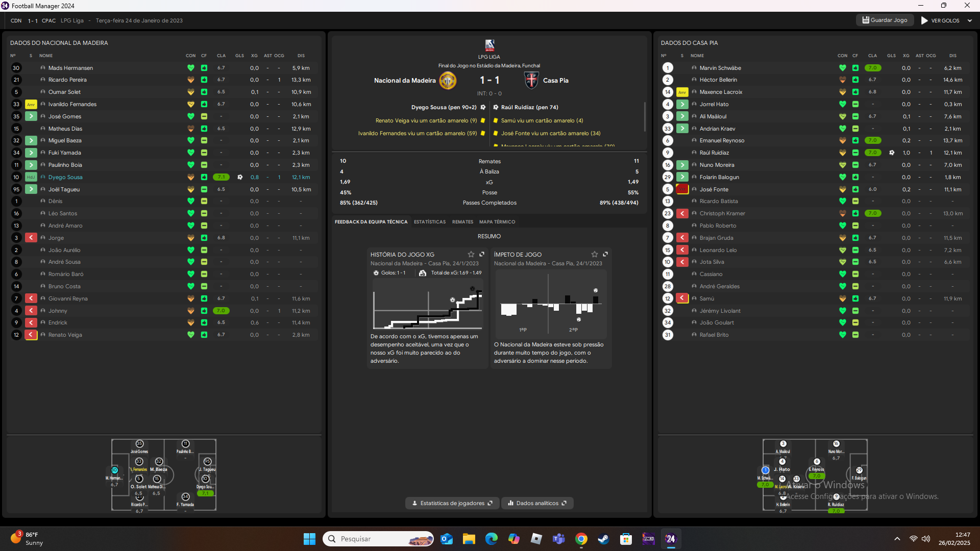This screenshot has width=980, height=551.
Task: Click substitution-on arrow for José Gomes
Action: coord(31,116)
